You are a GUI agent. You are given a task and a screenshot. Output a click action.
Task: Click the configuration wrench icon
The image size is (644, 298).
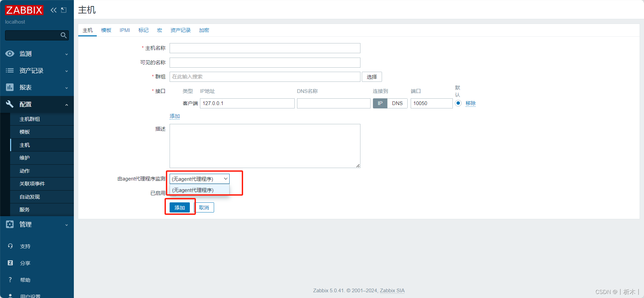(10, 104)
